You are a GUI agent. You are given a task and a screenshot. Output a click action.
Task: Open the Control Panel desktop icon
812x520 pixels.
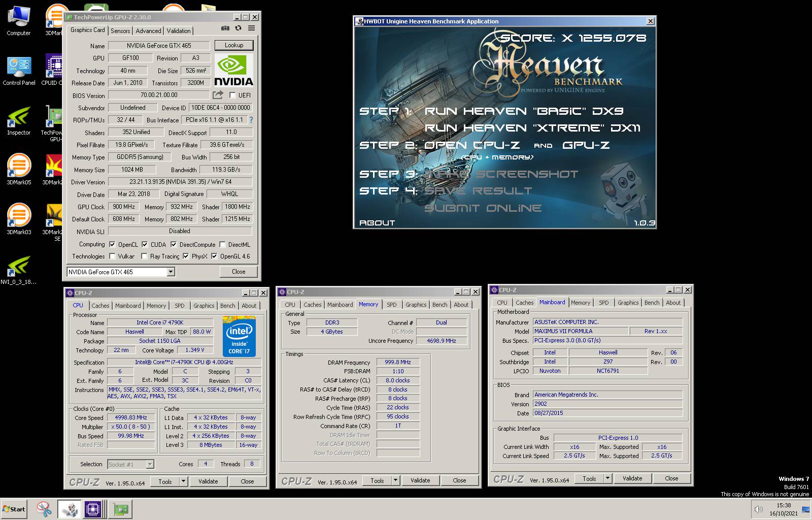(x=19, y=70)
